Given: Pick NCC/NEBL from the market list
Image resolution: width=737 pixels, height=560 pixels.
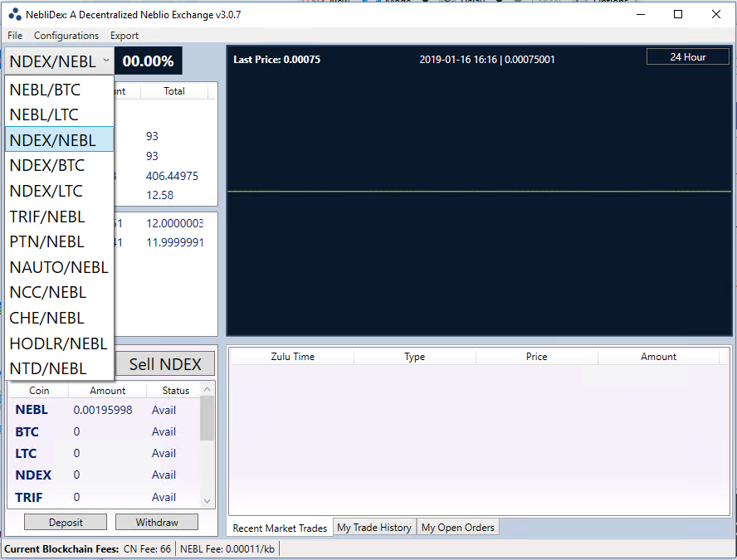Looking at the screenshot, I should (59, 292).
